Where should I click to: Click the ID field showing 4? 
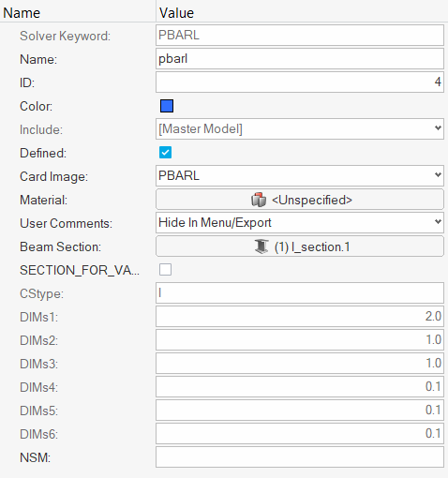coord(300,82)
